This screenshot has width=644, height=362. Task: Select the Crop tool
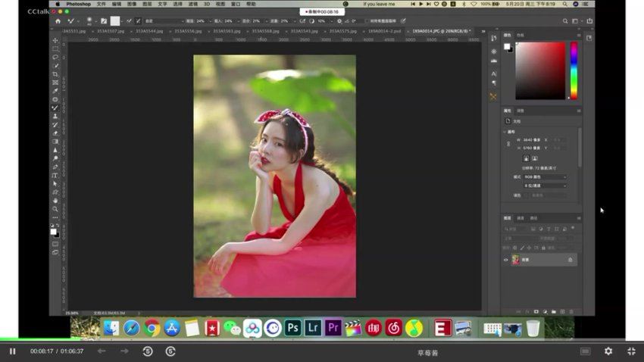(55, 74)
